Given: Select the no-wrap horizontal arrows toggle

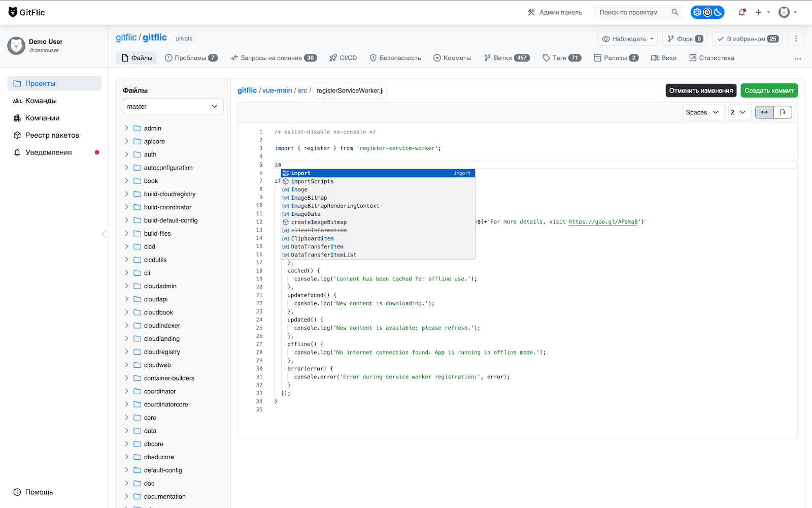Looking at the screenshot, I should pyautogui.click(x=764, y=112).
